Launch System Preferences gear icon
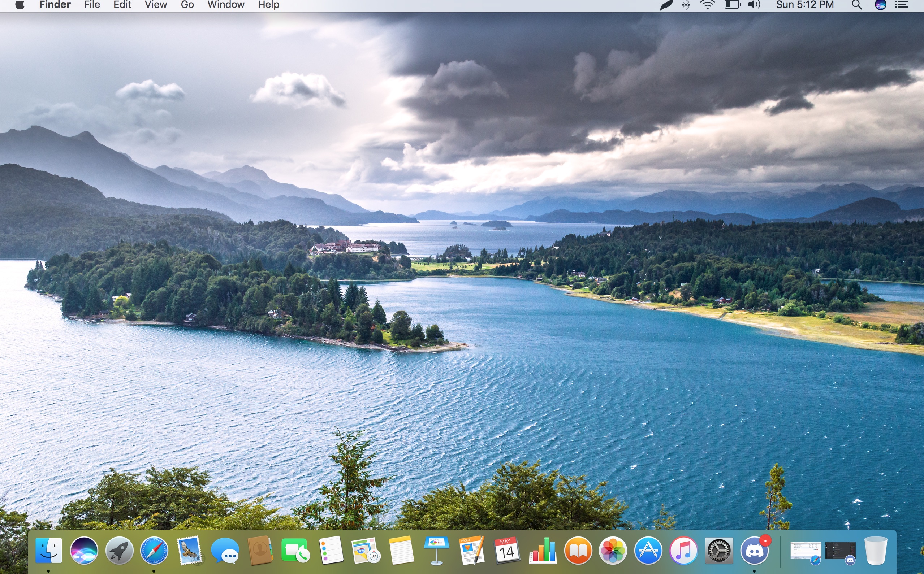 click(x=718, y=550)
